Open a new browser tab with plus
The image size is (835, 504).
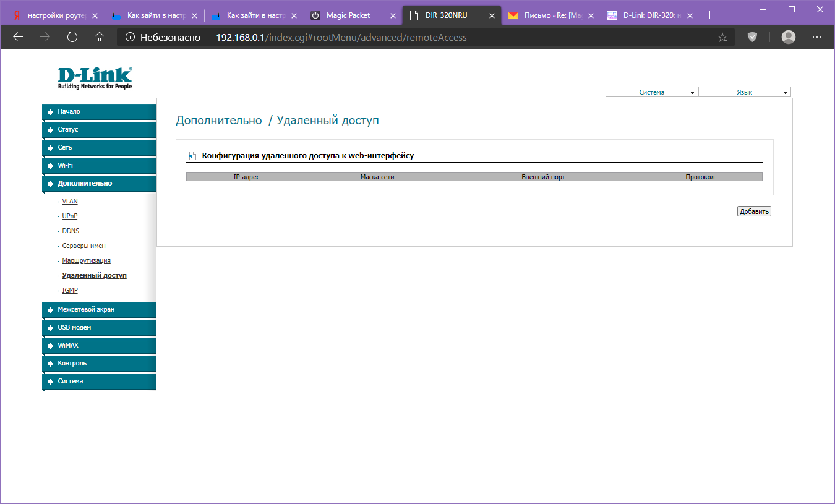click(709, 15)
